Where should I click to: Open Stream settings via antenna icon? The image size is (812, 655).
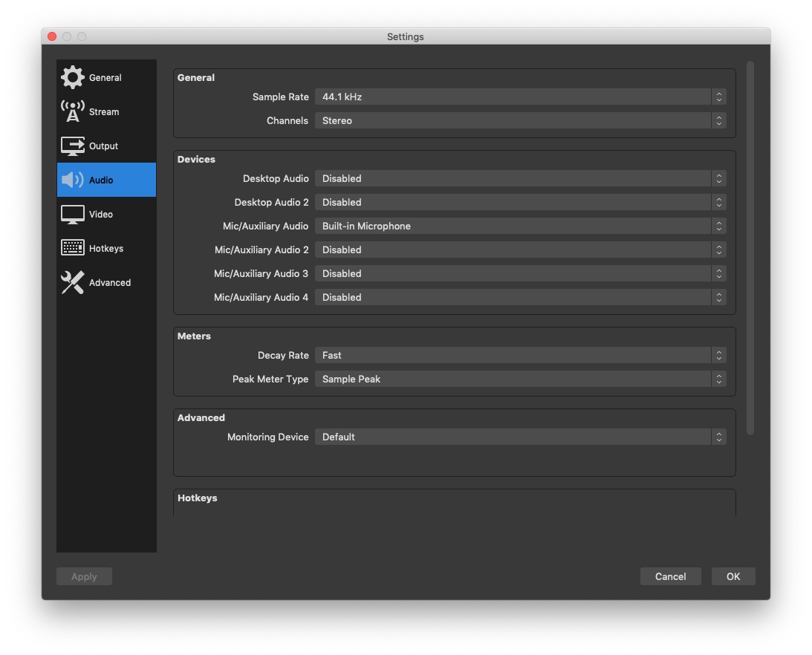click(72, 111)
